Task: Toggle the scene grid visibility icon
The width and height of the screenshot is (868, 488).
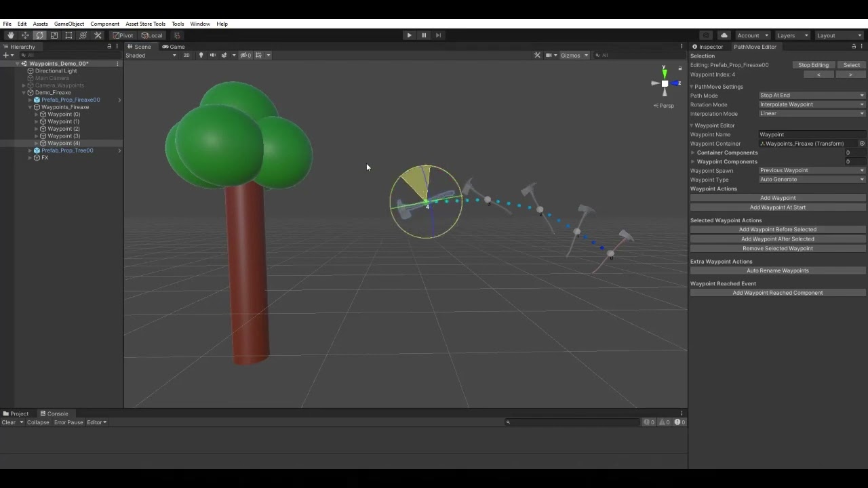Action: [259, 56]
